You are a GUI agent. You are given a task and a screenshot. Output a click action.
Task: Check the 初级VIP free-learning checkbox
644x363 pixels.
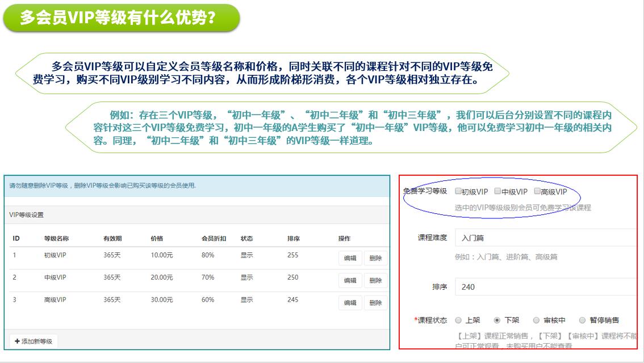click(458, 192)
